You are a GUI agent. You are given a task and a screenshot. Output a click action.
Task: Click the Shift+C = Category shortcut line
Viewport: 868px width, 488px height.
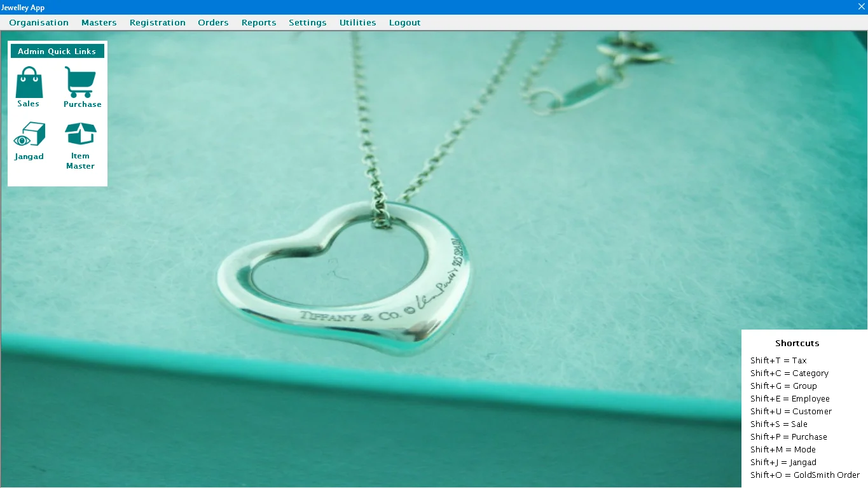pos(789,373)
